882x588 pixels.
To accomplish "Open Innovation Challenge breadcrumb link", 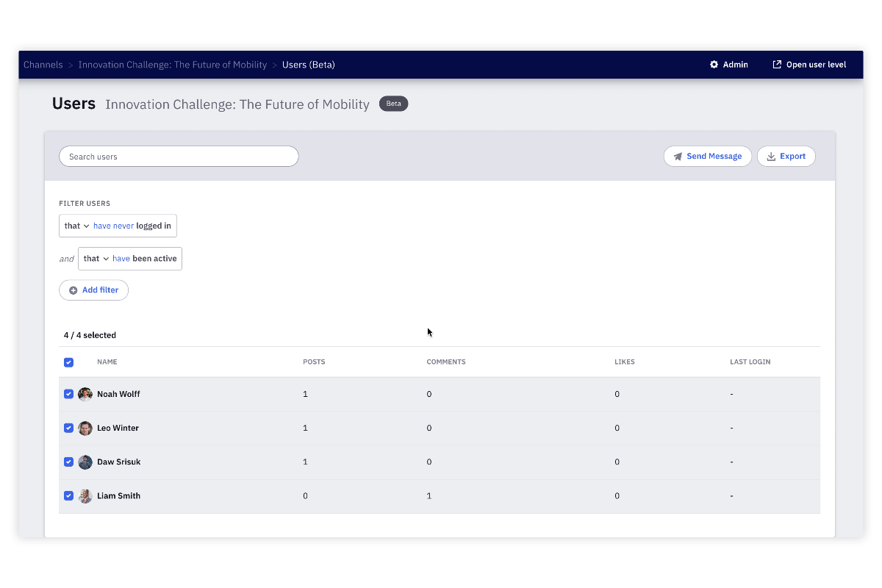I will click(173, 65).
